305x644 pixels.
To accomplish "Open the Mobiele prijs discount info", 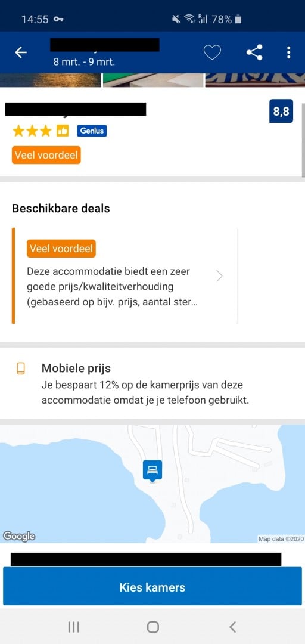I will point(145,383).
